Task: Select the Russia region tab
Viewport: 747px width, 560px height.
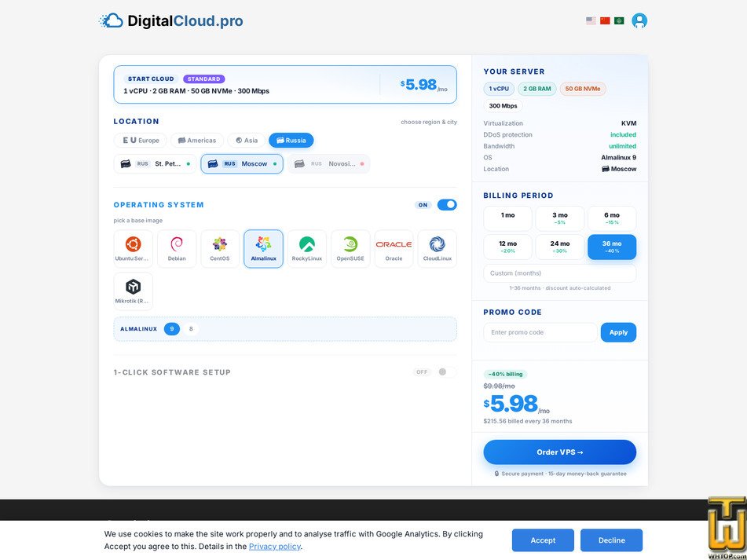Action: 291,141
